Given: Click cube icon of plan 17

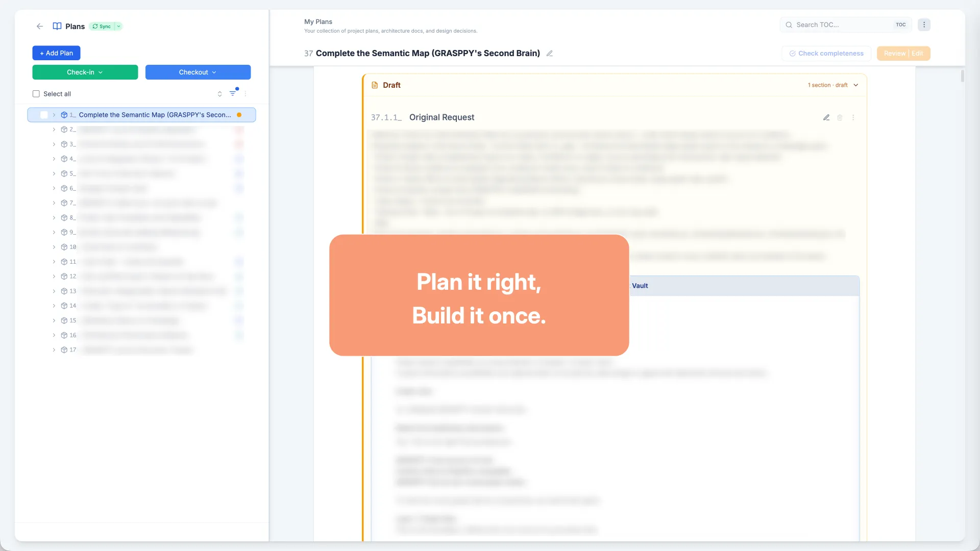Looking at the screenshot, I should (64, 350).
